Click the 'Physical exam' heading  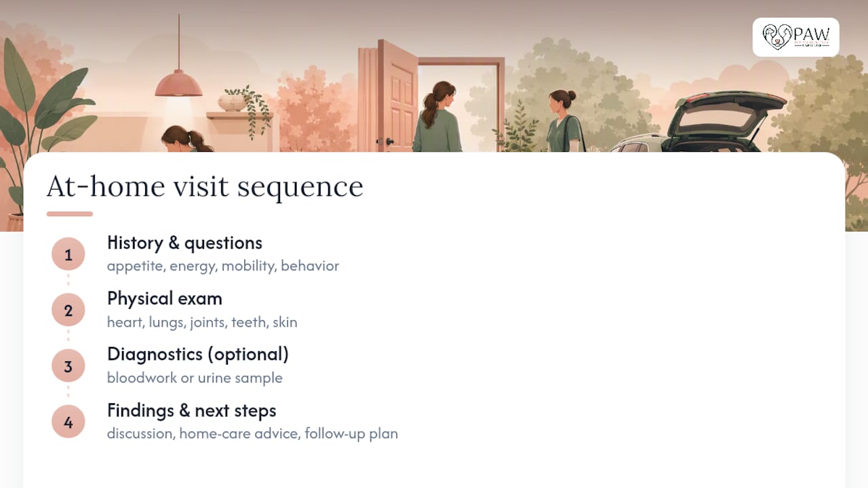coord(165,298)
